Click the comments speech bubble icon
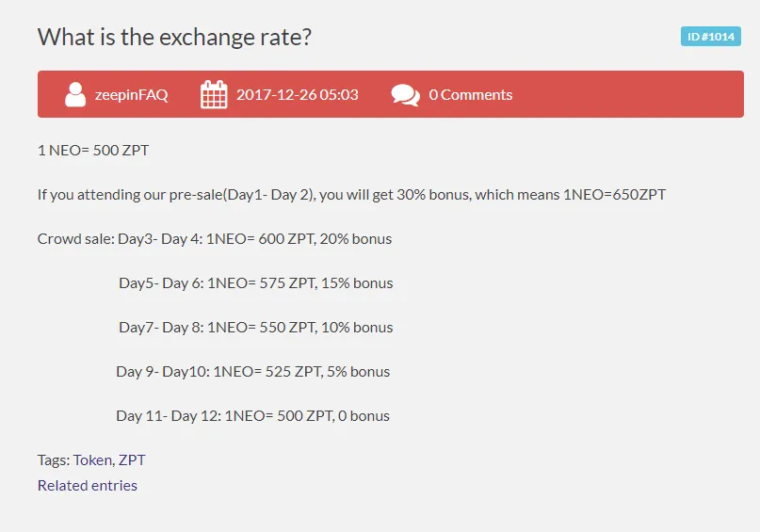Viewport: 760px width, 532px height. [405, 95]
